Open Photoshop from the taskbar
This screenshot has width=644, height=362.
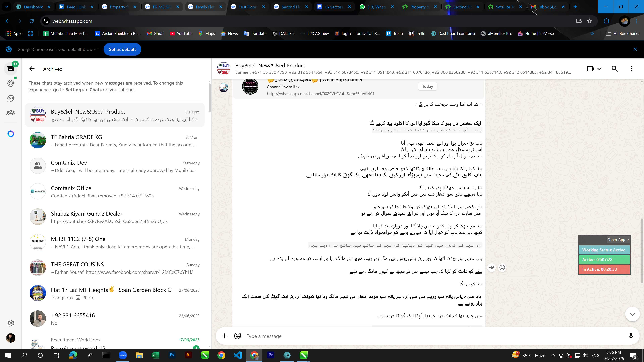(x=172, y=355)
